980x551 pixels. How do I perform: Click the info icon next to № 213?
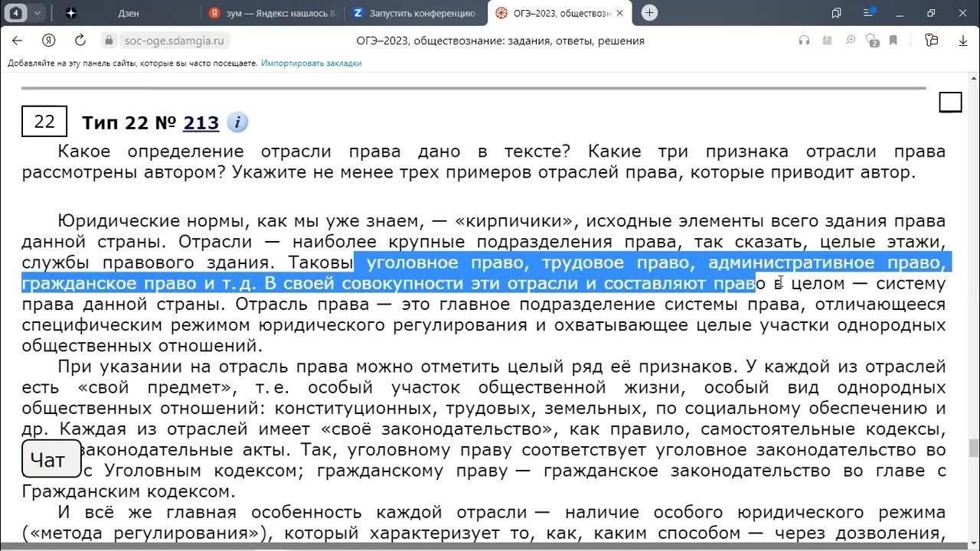(x=237, y=122)
